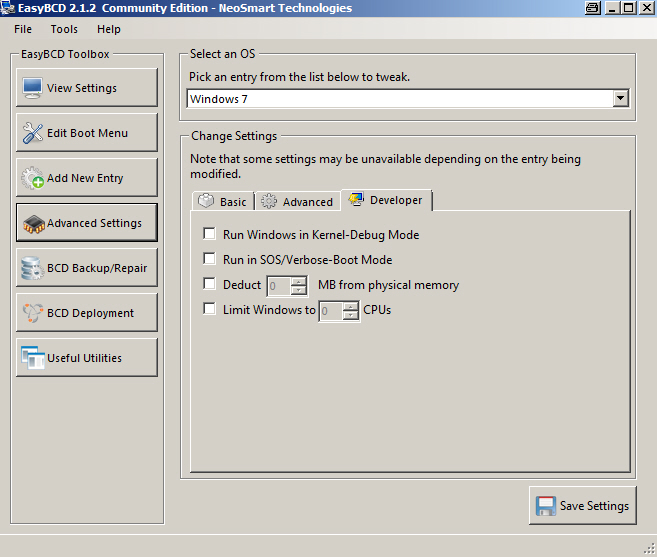The image size is (657, 557).
Task: Increase the CPU limit spinner value
Action: (x=350, y=307)
